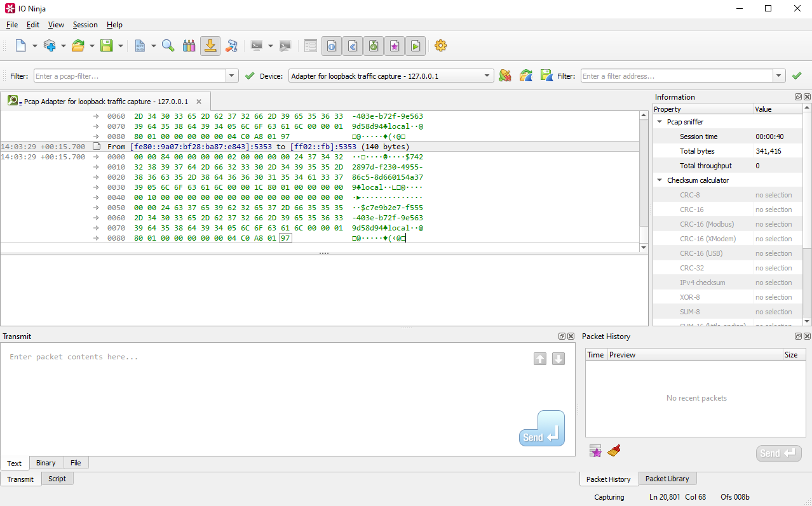
Task: Click the binary log file icon
Action: pyautogui.click(x=140, y=46)
